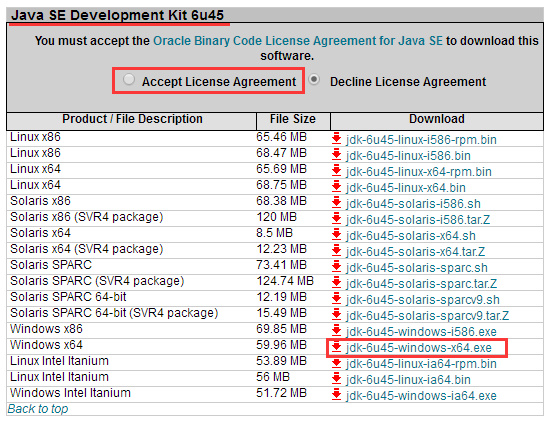
Task: Download jdk-6u45-linux-x64-rpm.bin file link
Action: pyautogui.click(x=419, y=172)
